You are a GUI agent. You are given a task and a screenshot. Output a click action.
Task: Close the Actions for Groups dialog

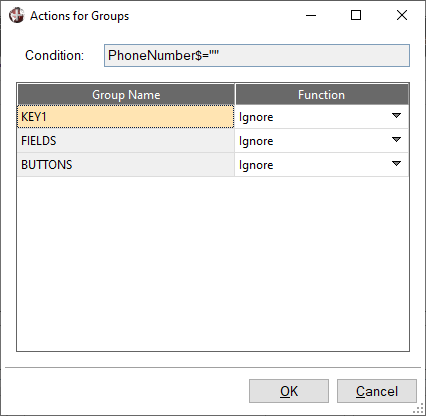tap(402, 15)
